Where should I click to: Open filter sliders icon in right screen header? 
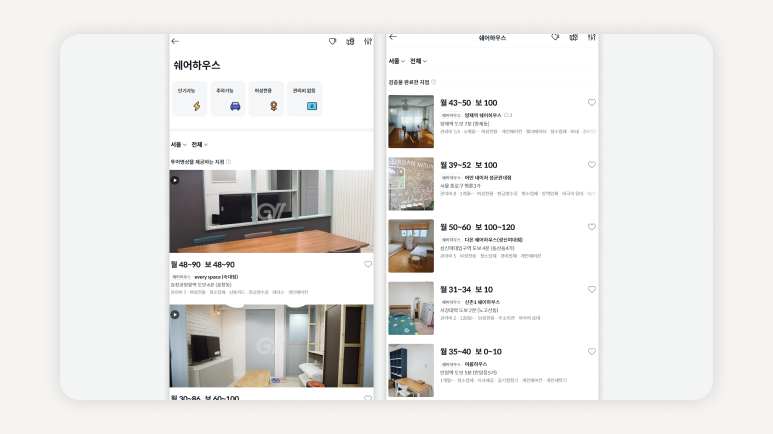592,37
